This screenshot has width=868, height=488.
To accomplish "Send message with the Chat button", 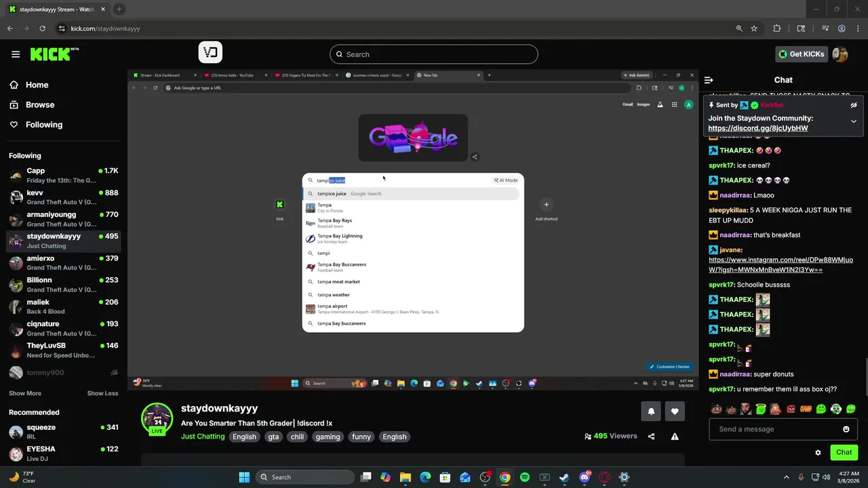I will pyautogui.click(x=844, y=452).
